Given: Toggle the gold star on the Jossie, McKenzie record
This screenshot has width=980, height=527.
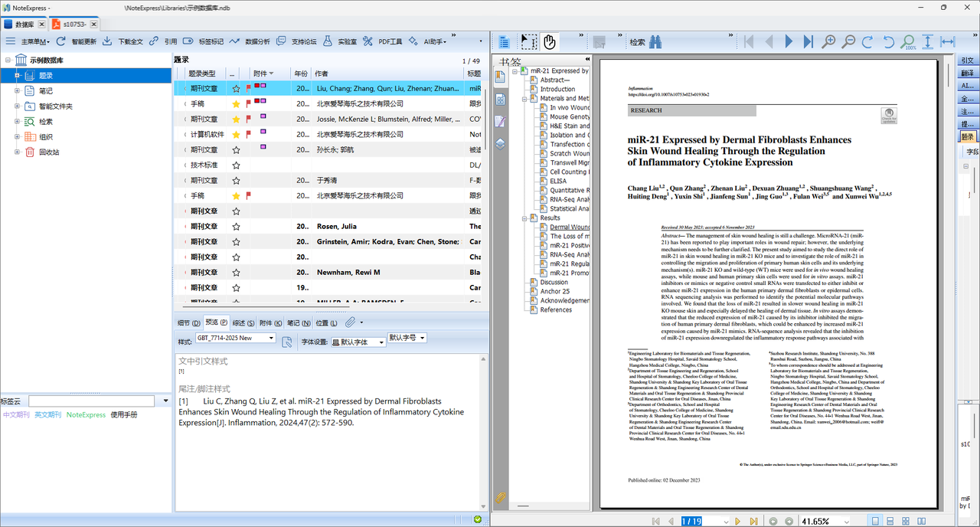Looking at the screenshot, I should click(x=236, y=119).
